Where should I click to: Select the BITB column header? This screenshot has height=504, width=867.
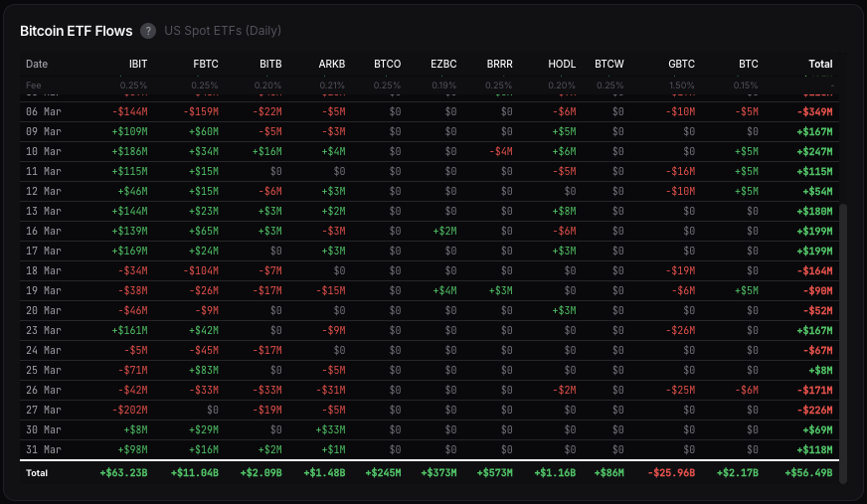point(270,64)
